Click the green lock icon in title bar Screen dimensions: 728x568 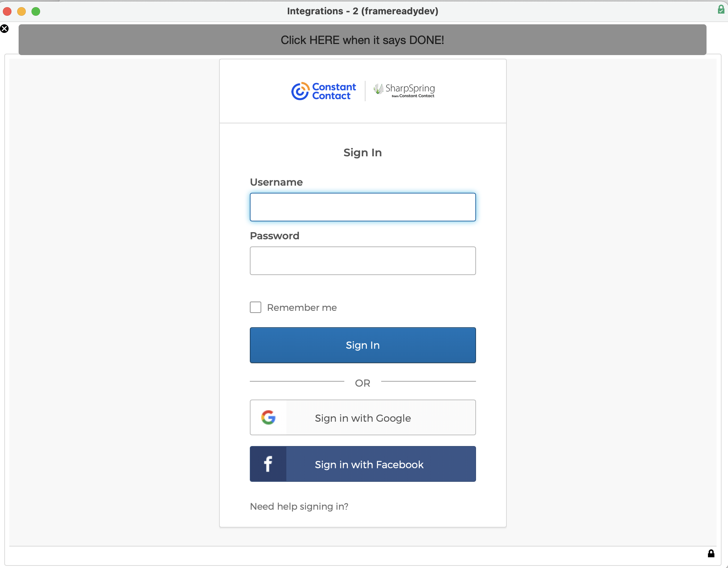click(x=721, y=10)
